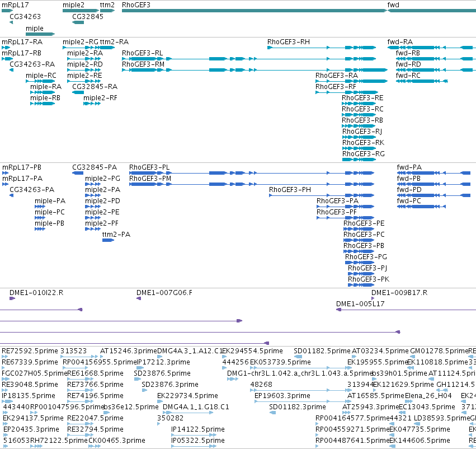Open the CG34263 gene label
Image resolution: width=476 pixels, height=449 pixels.
coord(25,17)
